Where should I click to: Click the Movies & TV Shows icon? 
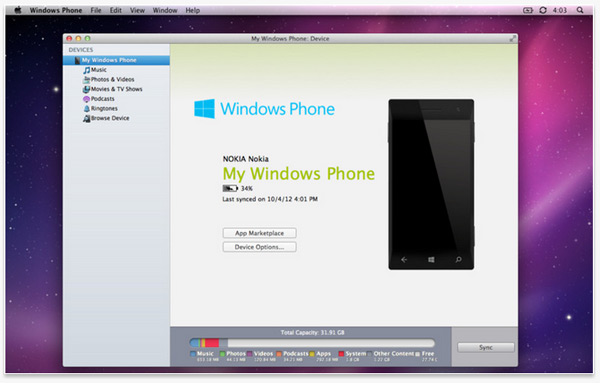pos(86,89)
